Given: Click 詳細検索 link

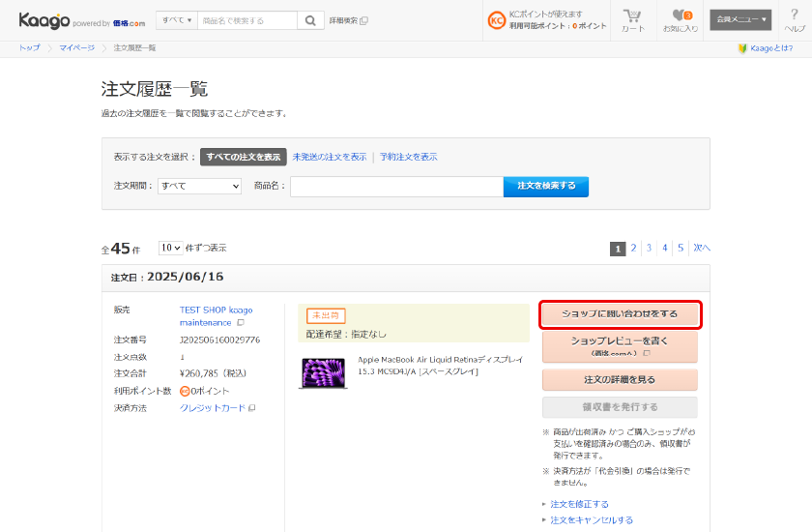Looking at the screenshot, I should [343, 20].
